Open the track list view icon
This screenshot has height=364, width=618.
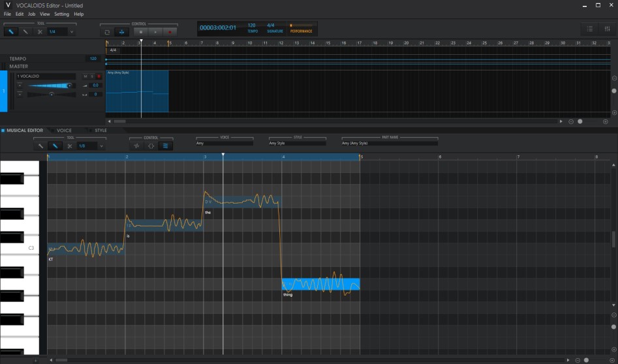coord(590,29)
